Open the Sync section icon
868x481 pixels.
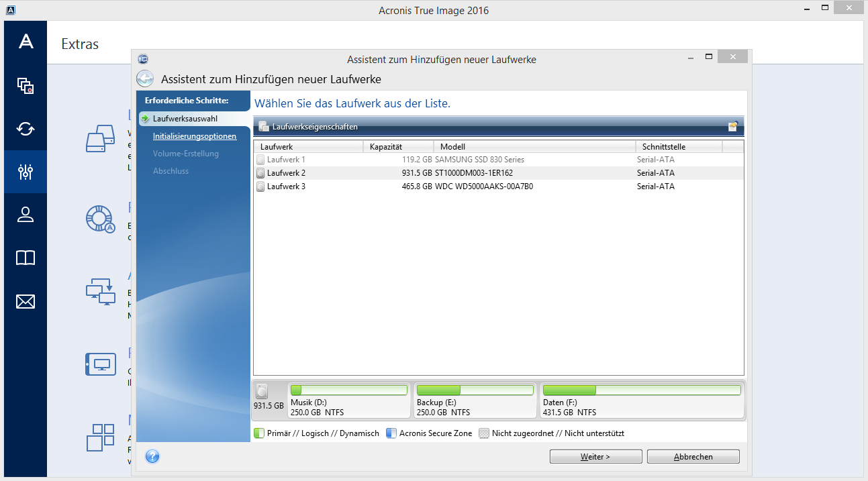pyautogui.click(x=26, y=128)
